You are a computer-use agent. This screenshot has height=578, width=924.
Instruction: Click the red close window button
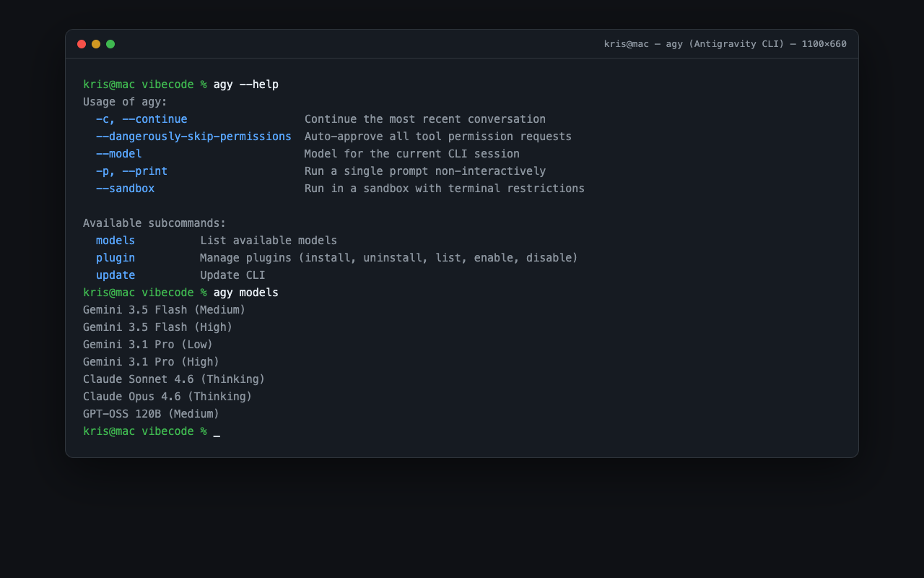coord(82,44)
